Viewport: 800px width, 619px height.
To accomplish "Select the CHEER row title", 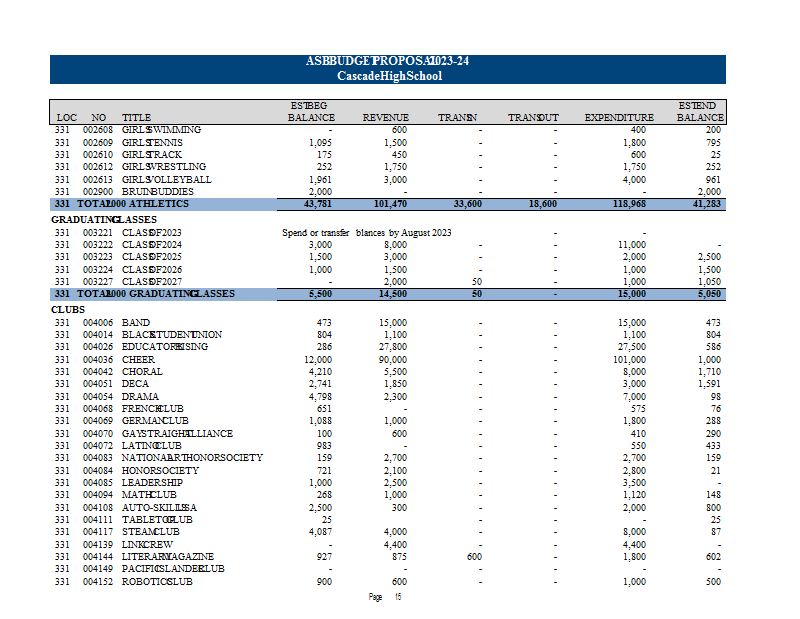I will coord(138,360).
